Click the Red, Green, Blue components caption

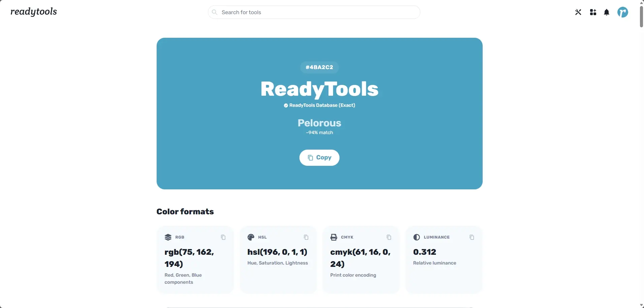pos(183,279)
